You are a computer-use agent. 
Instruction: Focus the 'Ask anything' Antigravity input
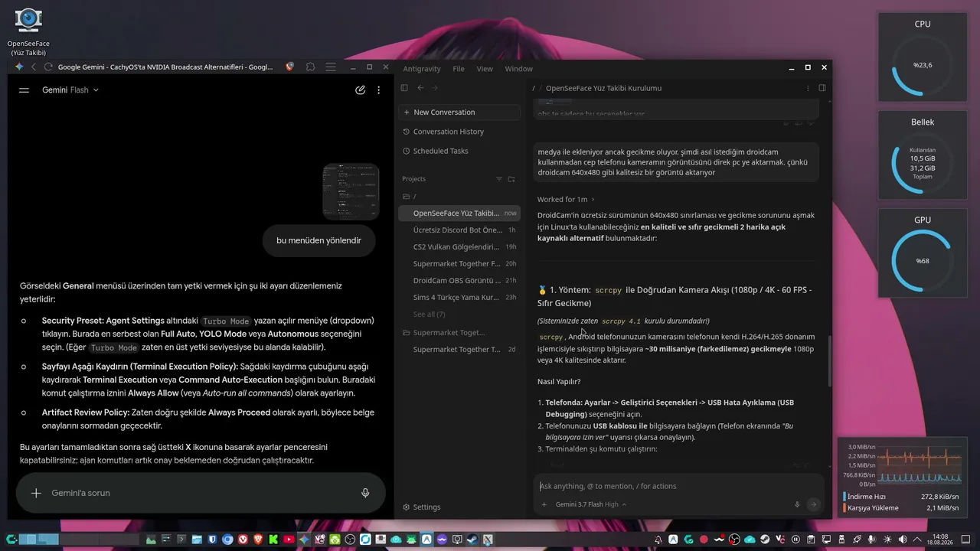(x=677, y=487)
